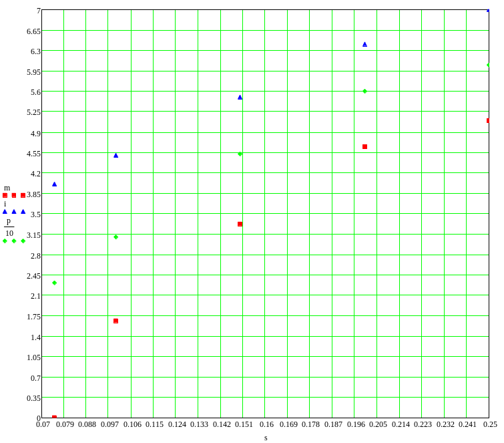This screenshot has height=443, width=504.
Task: Click the y-axis value 0.35
Action: pos(34,398)
